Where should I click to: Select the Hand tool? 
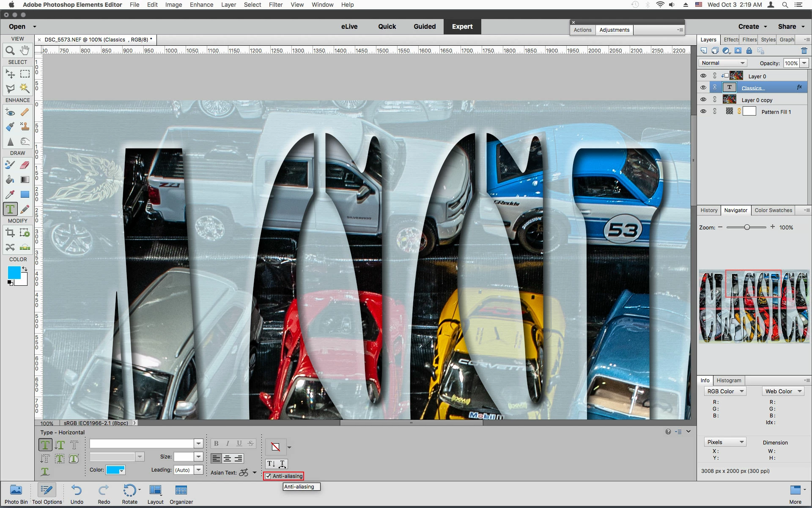pos(25,50)
